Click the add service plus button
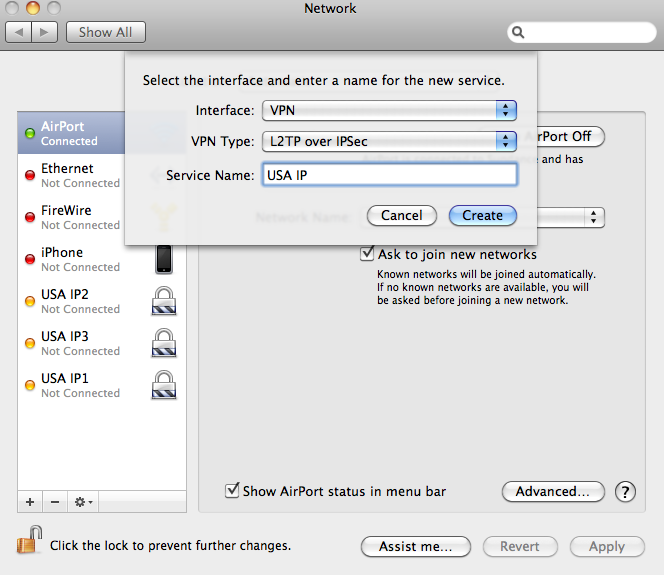This screenshot has height=575, width=664. (x=30, y=502)
